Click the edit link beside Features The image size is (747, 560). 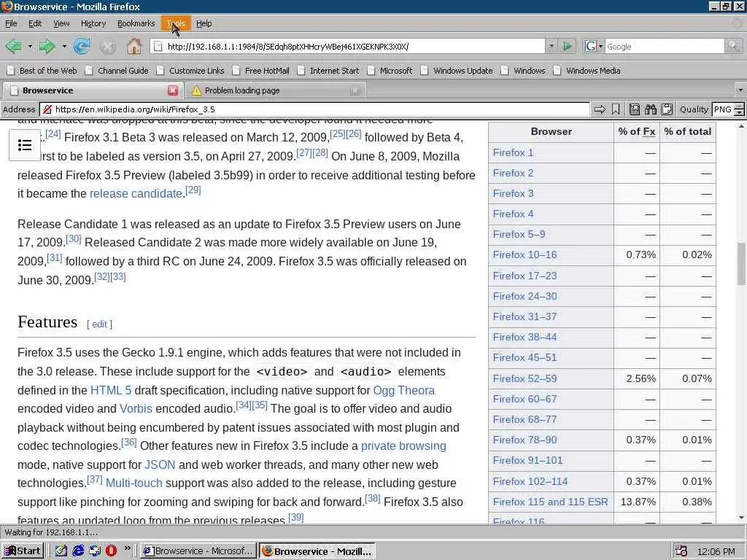click(99, 324)
